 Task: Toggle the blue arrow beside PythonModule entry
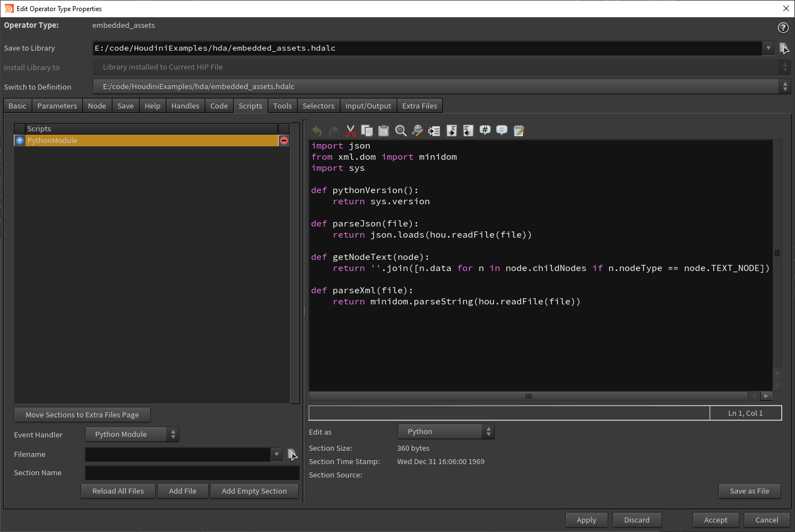click(x=19, y=140)
